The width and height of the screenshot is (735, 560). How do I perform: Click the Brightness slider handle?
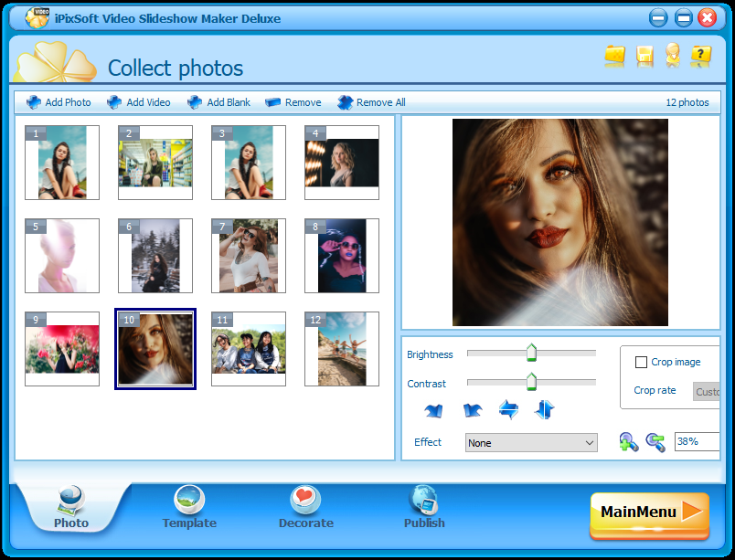point(531,353)
